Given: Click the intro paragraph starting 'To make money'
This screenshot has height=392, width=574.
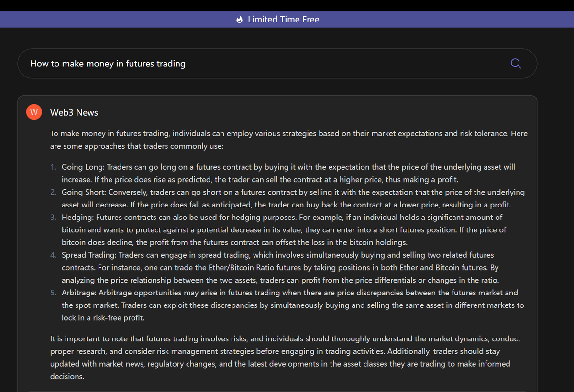Looking at the screenshot, I should (x=289, y=140).
